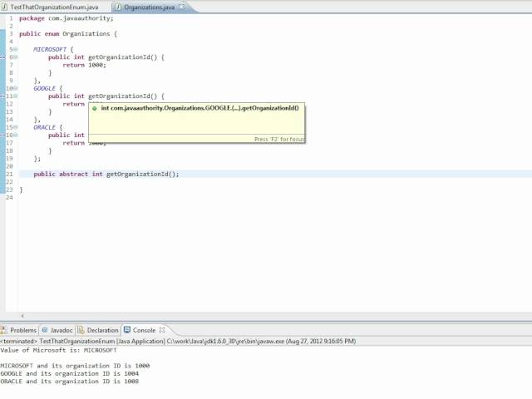Click the Javadoc @ icon
532x399 pixels.
coord(45,330)
